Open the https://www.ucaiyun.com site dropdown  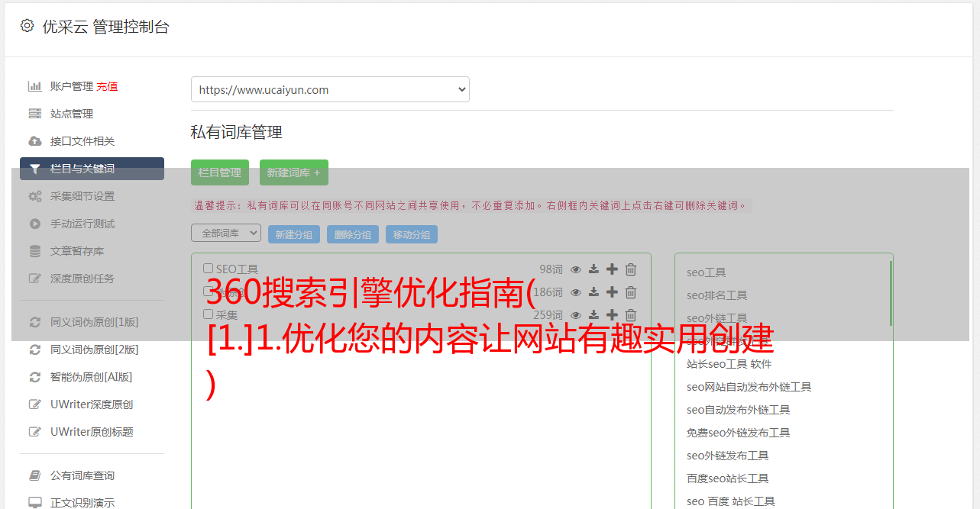click(x=330, y=89)
